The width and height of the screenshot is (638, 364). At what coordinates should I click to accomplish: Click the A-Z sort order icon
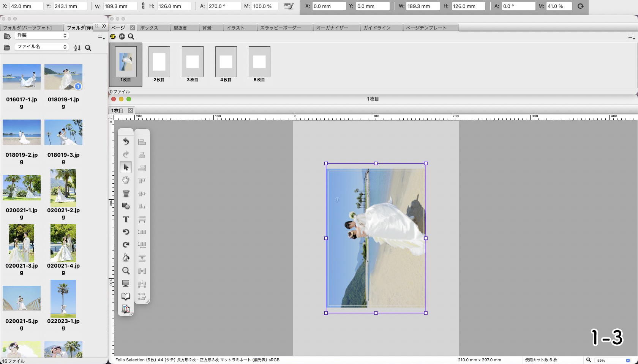77,48
